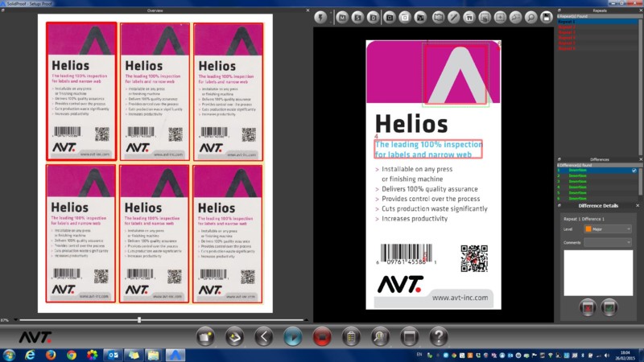Select difference 3 Insertion row

tap(597, 182)
